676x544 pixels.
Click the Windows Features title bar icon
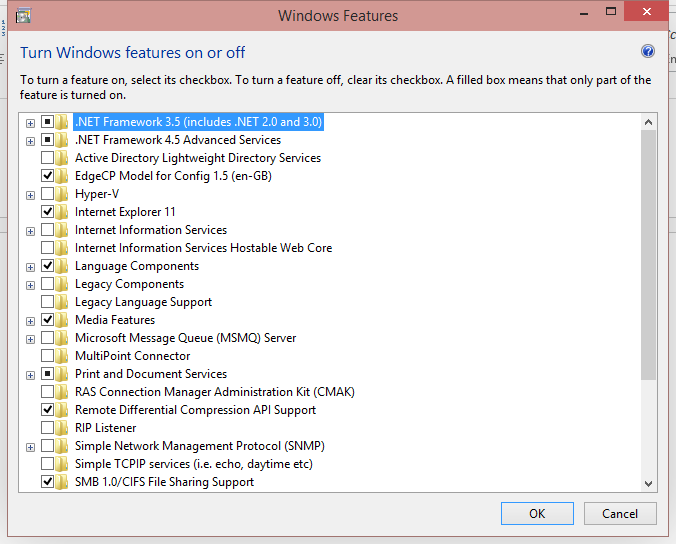tap(23, 16)
